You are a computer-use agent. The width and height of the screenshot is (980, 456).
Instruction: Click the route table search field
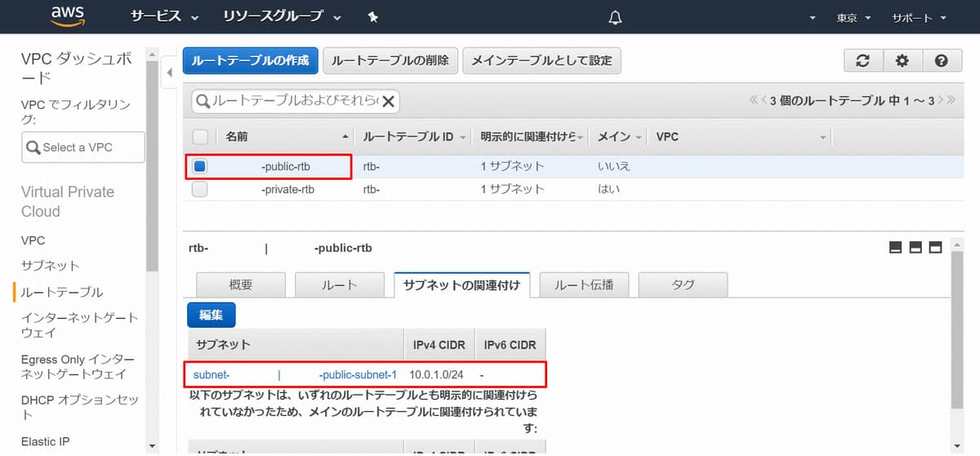[x=295, y=101]
